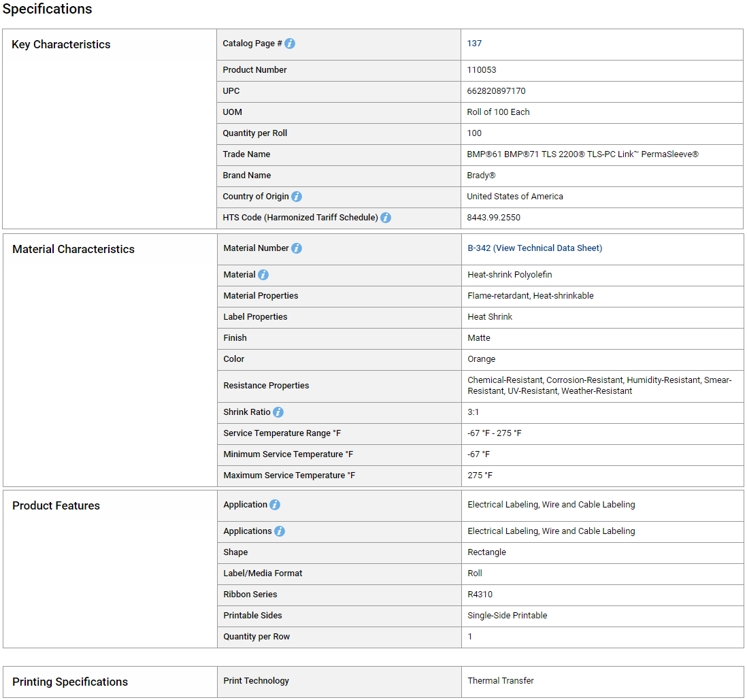The width and height of the screenshot is (747, 700).
Task: Click the Printing Specifications section heading
Action: [x=70, y=682]
